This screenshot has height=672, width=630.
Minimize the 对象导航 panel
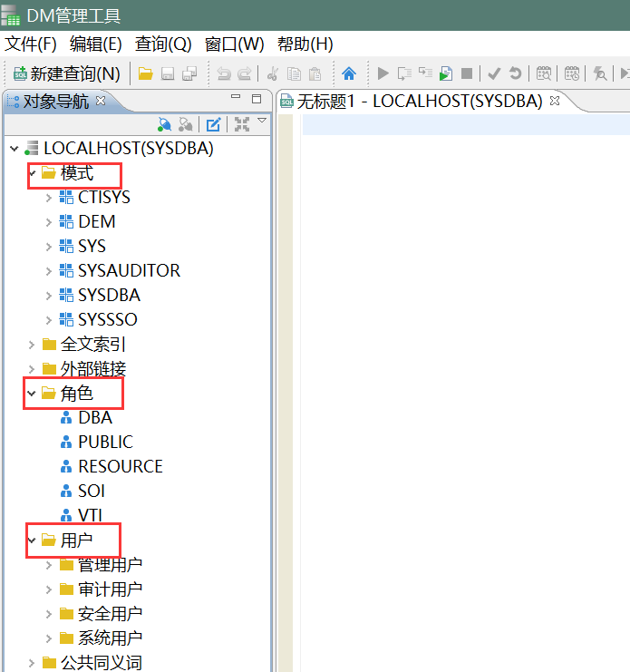click(236, 97)
